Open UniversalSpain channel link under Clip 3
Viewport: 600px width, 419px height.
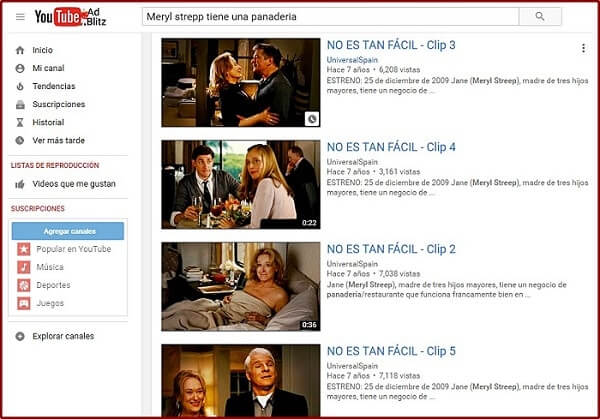point(352,60)
